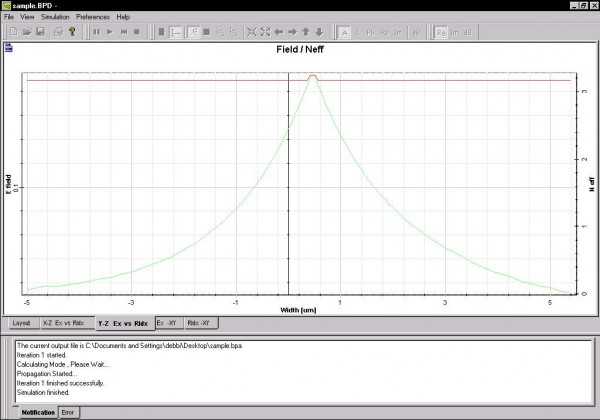
Task: Click 'Iteration 1 finished successfully.' log line
Action: [60, 383]
